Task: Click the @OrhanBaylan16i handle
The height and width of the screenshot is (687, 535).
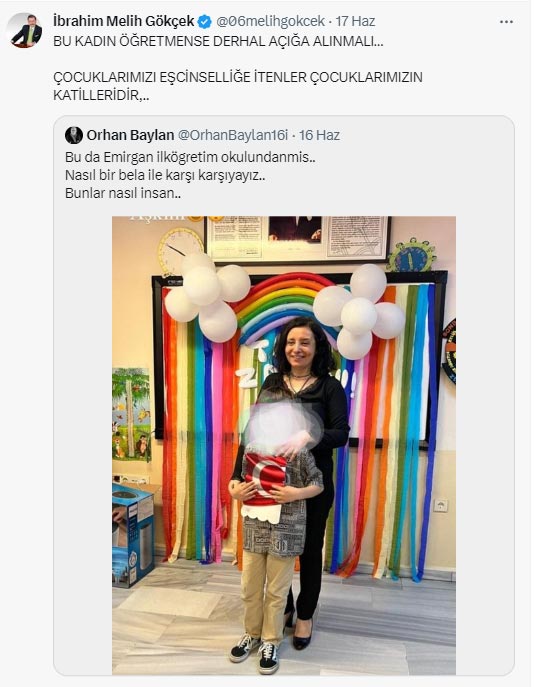Action: (233, 135)
